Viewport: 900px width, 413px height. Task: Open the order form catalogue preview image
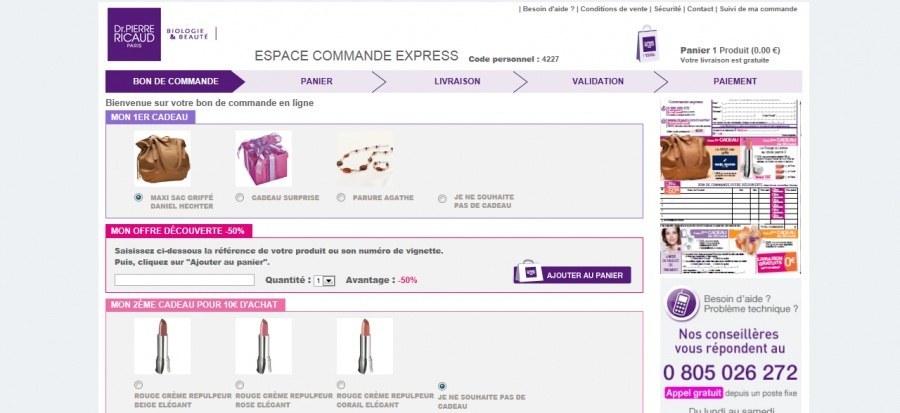coord(731,186)
